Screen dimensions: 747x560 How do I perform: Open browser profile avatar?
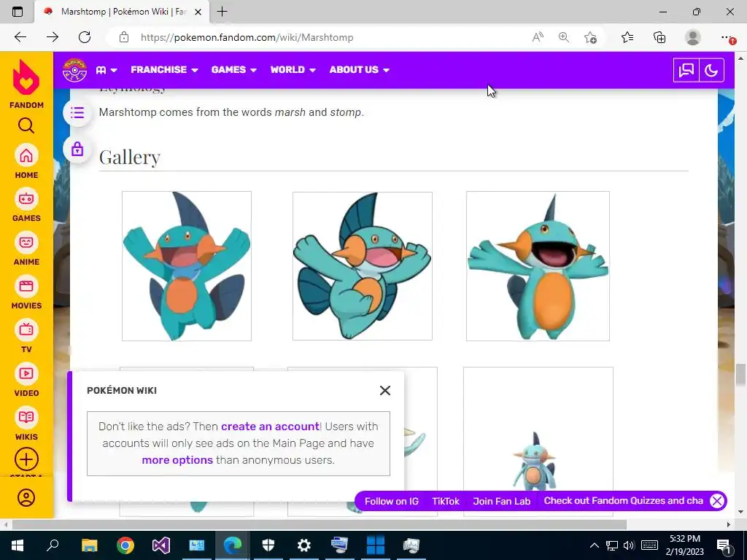(x=693, y=37)
